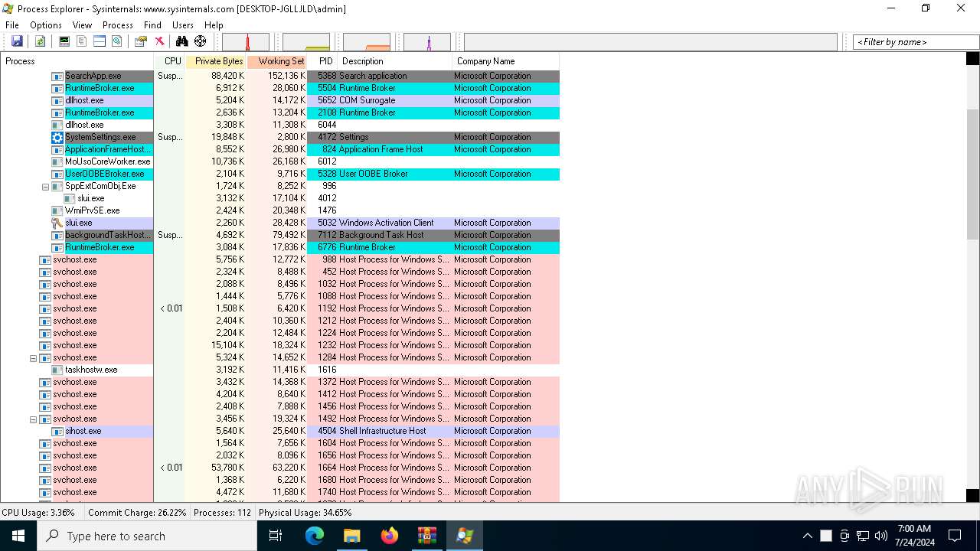Collapse the SppExtComObj.Exe tree node
The image size is (980, 551).
(45, 186)
